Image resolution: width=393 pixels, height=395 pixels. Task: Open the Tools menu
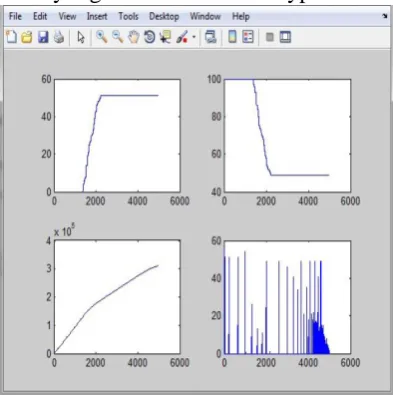click(x=128, y=16)
